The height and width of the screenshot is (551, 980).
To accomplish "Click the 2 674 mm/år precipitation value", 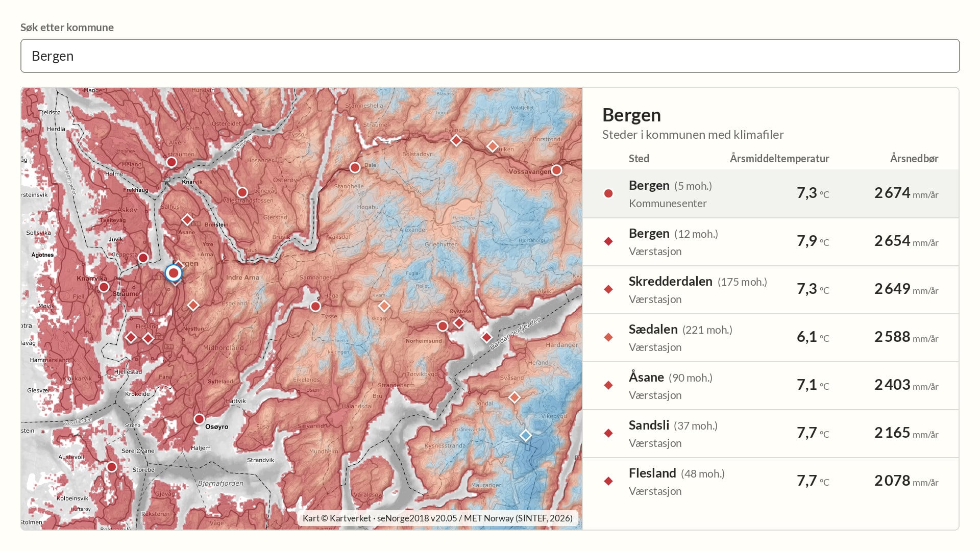I will [x=906, y=193].
